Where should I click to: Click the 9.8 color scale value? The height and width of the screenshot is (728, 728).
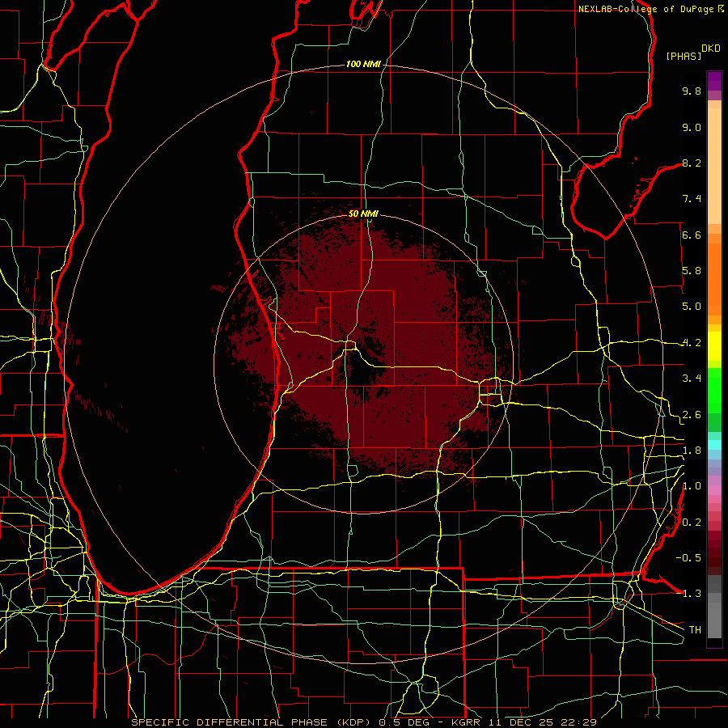[692, 91]
